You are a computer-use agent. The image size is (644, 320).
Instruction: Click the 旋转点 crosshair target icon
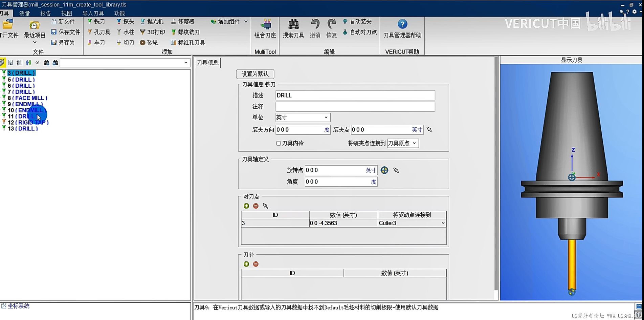click(x=384, y=170)
